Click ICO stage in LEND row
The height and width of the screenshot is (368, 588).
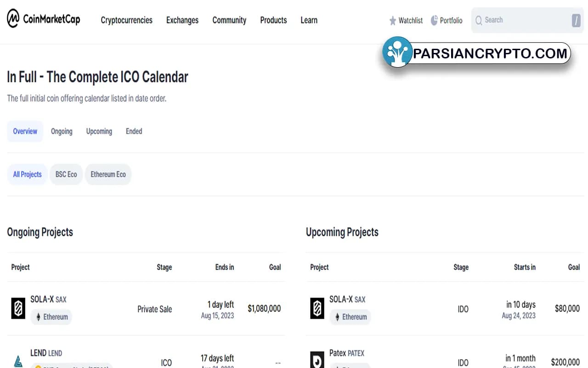166,363
